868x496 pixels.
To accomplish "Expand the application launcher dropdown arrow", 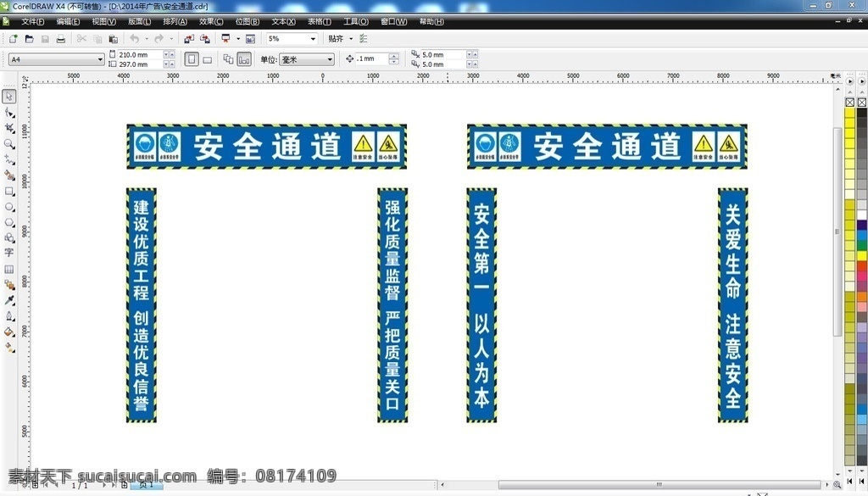I will click(x=238, y=39).
